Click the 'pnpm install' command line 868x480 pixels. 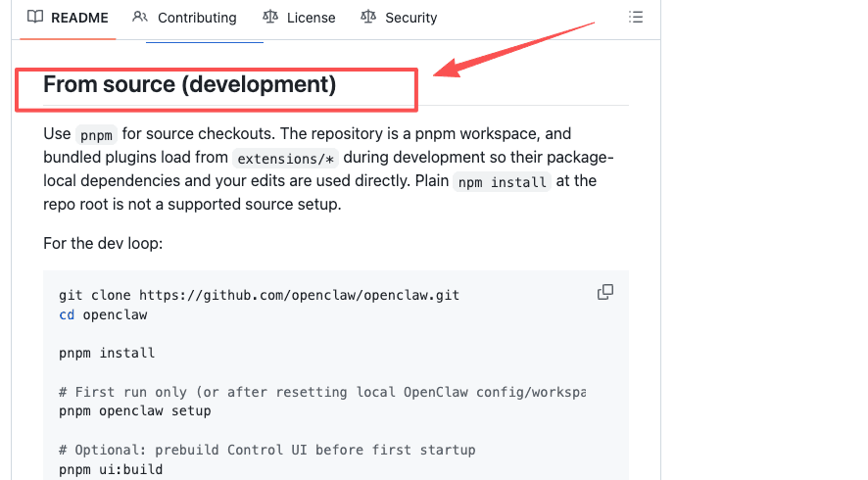(x=107, y=354)
